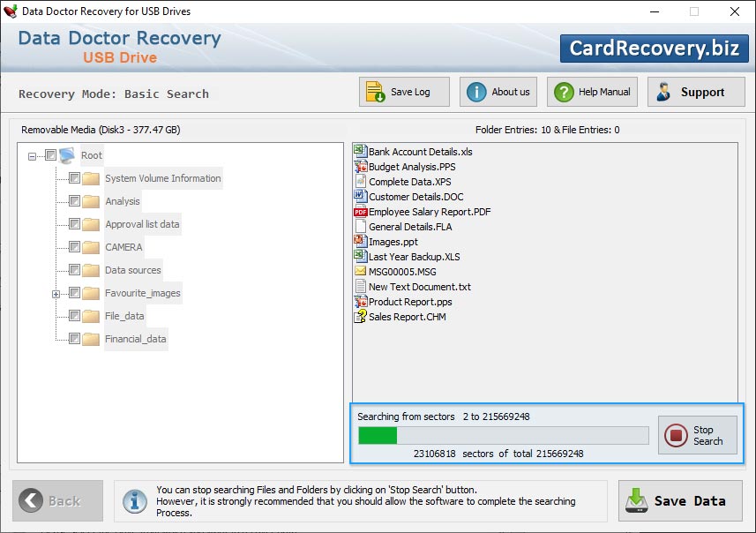Image resolution: width=756 pixels, height=533 pixels.
Task: Select the Favourite_images folder label
Action: pos(143,293)
